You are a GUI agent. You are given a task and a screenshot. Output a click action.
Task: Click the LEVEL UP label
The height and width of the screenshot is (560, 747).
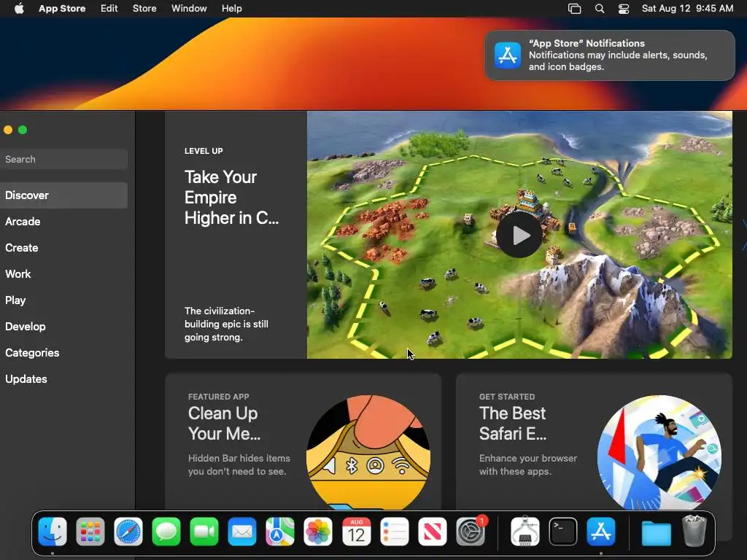coord(204,151)
